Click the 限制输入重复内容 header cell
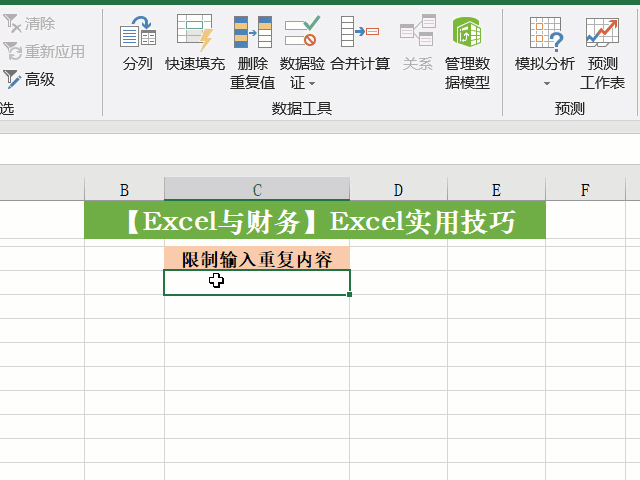This screenshot has height=480, width=640. pos(257,259)
